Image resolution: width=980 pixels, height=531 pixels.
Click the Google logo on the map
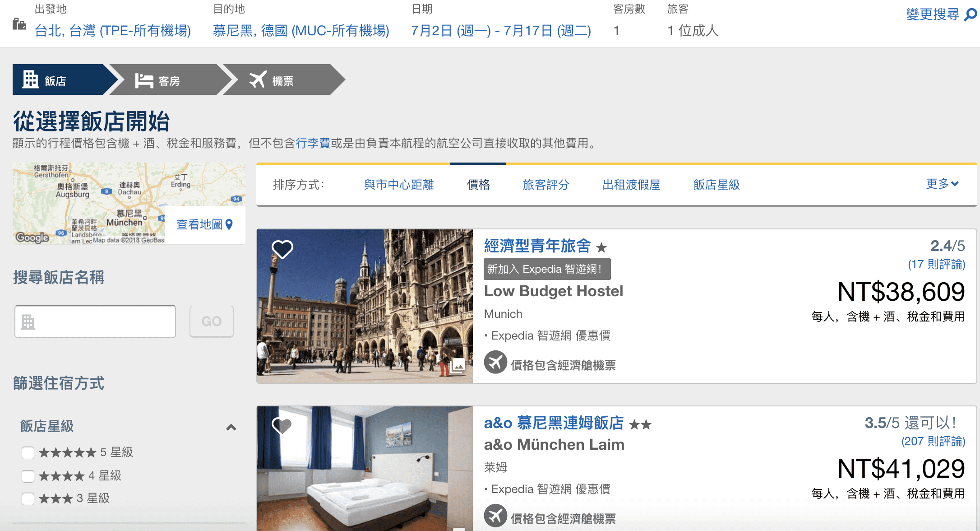tap(32, 237)
